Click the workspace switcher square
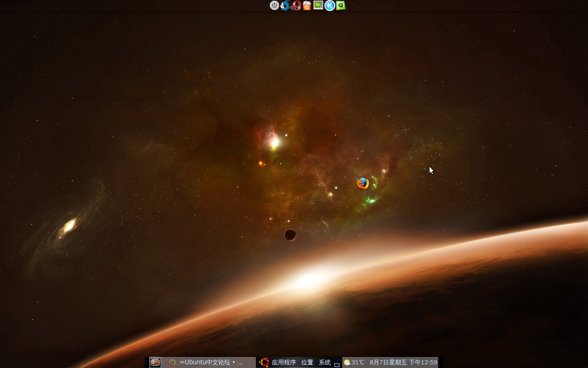 click(337, 365)
